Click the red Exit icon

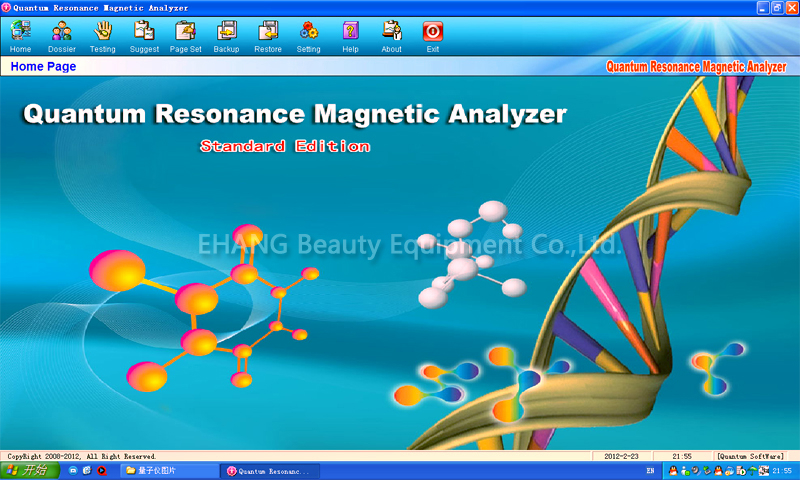coord(433,36)
